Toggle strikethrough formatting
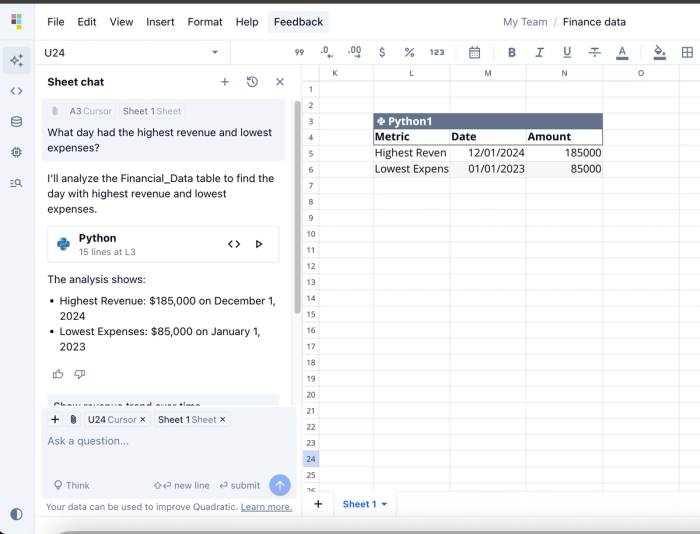 pos(595,52)
